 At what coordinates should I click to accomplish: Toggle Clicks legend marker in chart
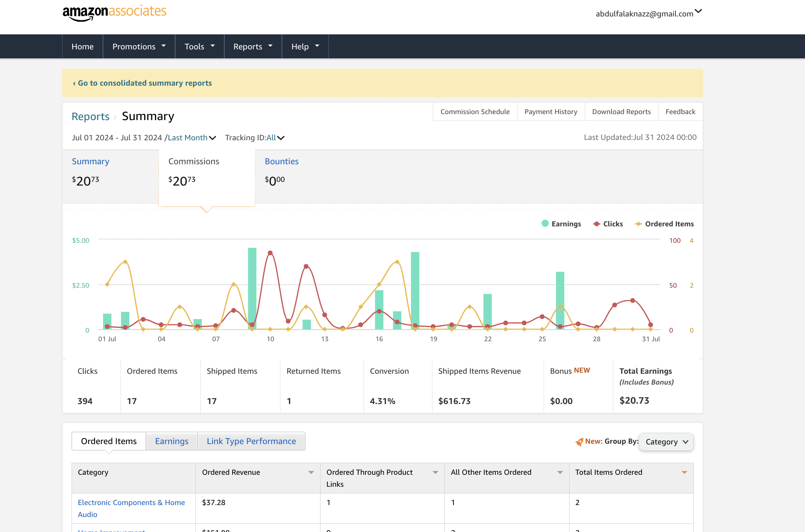point(596,224)
